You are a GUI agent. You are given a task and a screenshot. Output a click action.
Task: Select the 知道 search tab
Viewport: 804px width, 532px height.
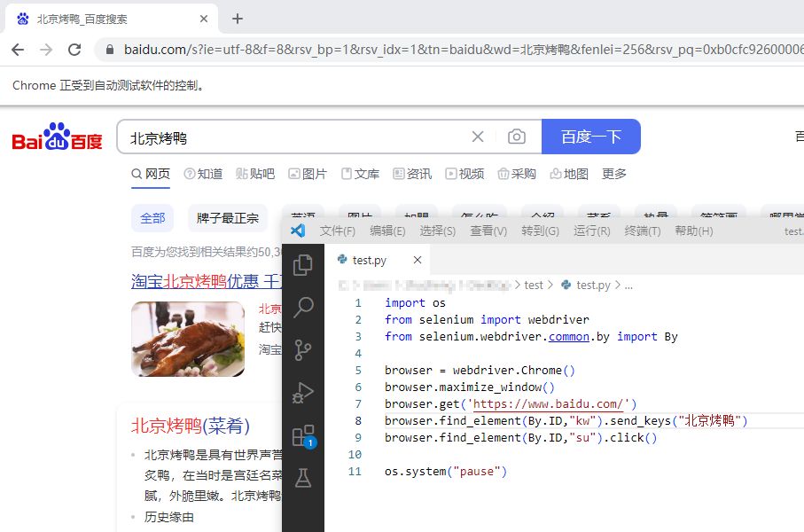[203, 174]
